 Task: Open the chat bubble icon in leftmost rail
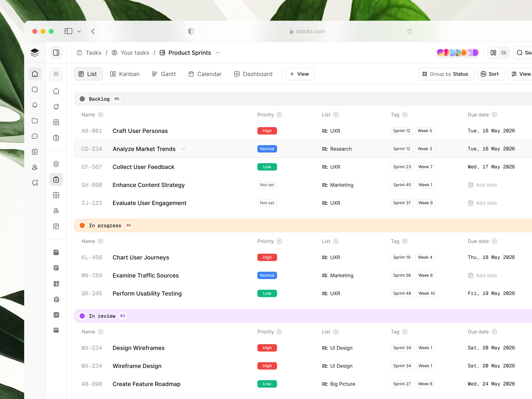click(x=35, y=136)
